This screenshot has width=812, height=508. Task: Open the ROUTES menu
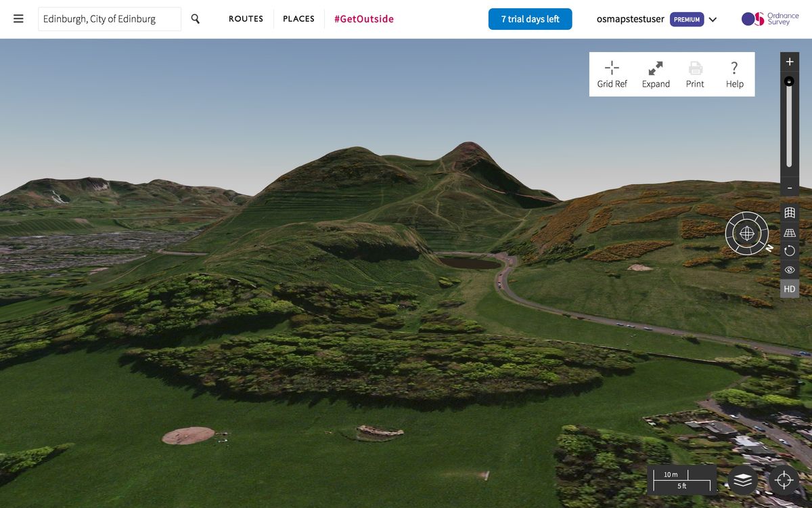point(246,19)
